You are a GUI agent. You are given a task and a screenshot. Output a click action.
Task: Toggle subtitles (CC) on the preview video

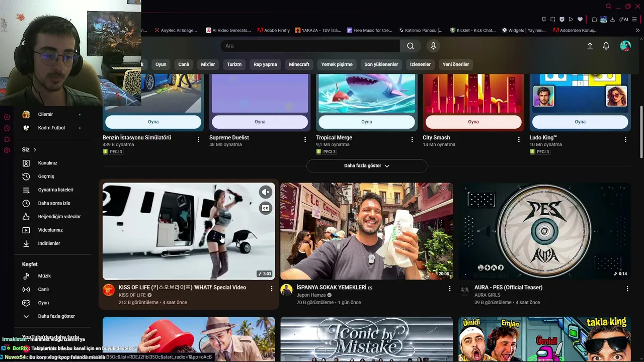click(266, 208)
